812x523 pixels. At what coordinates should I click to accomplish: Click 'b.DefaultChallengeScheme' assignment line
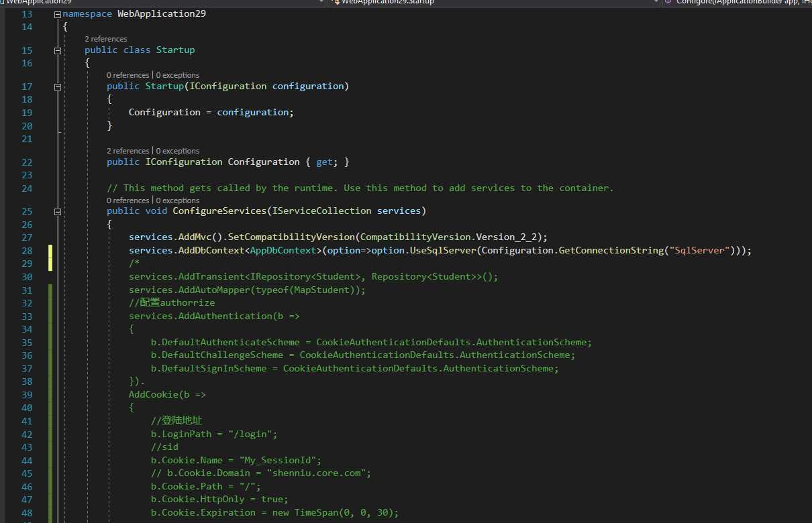[x=363, y=355]
